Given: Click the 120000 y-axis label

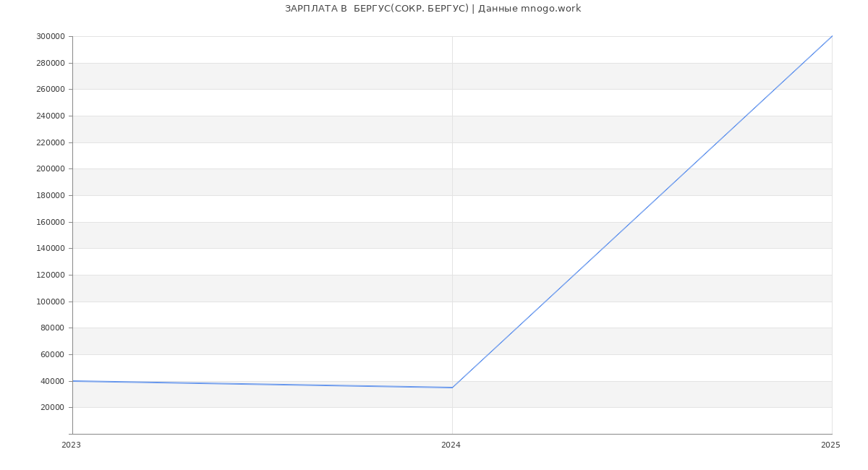Looking at the screenshot, I should tap(50, 275).
